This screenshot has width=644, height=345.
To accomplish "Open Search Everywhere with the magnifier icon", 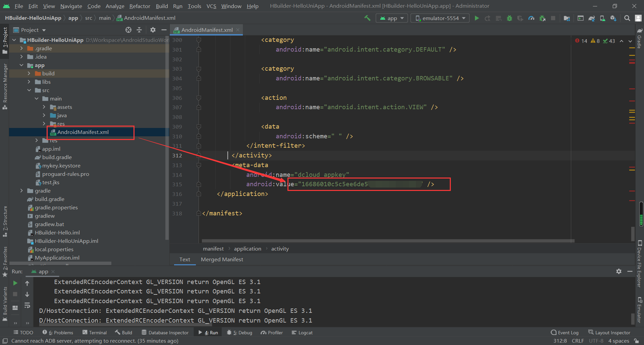I will (627, 18).
